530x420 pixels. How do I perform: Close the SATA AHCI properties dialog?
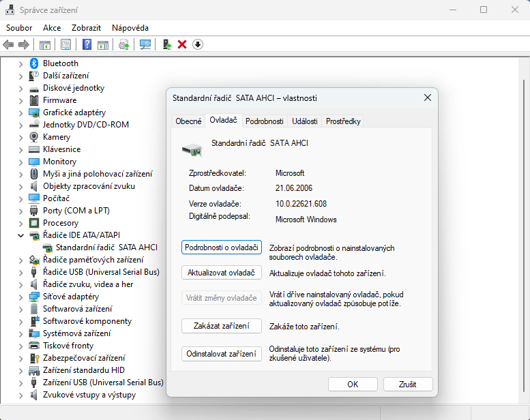[x=428, y=97]
